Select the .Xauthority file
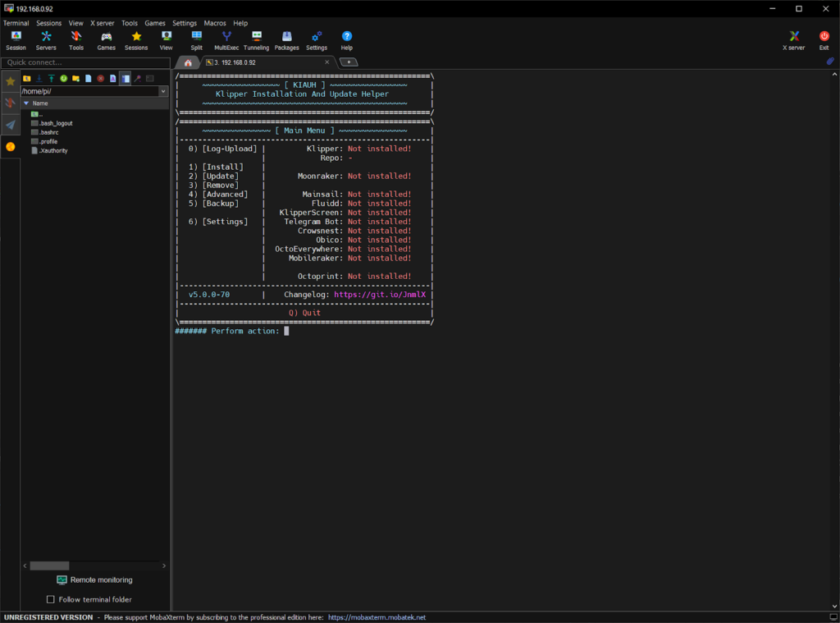Image resolution: width=840 pixels, height=623 pixels. (49, 151)
